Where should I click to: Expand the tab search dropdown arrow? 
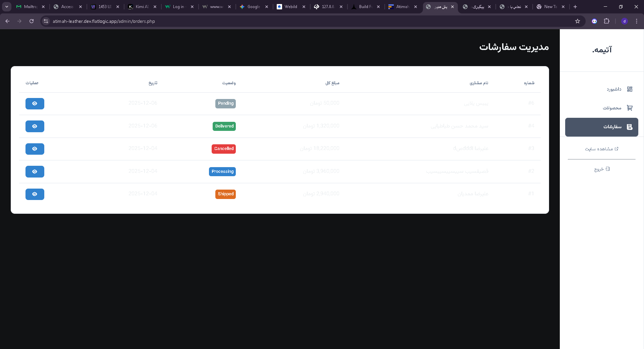pyautogui.click(x=7, y=7)
